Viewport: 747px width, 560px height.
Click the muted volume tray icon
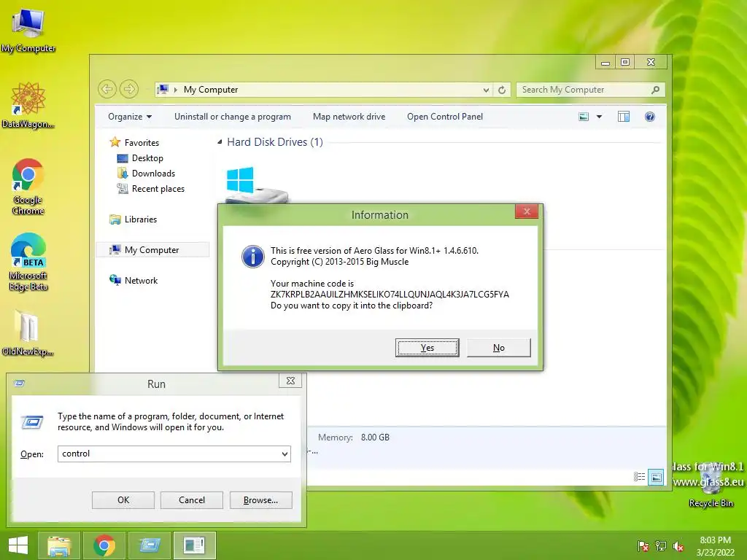[678, 546]
